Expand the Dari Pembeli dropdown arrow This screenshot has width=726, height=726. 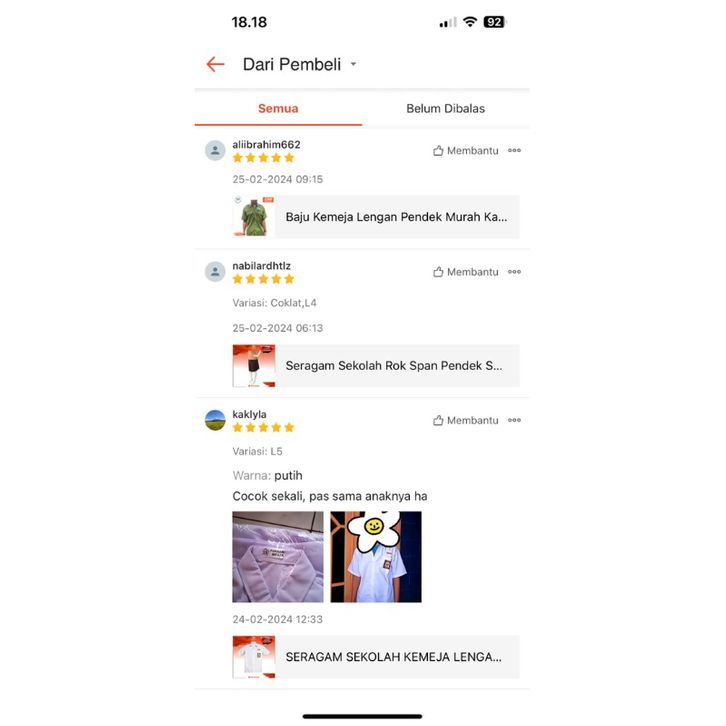353,64
